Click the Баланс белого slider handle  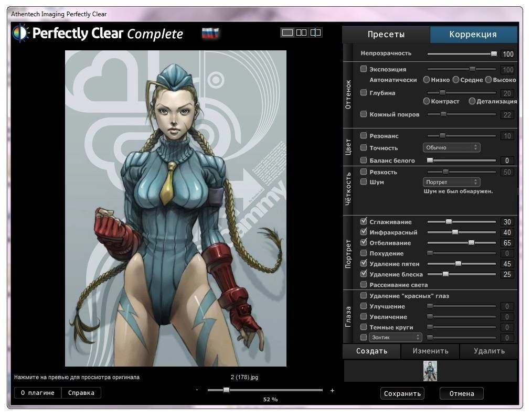(x=430, y=160)
